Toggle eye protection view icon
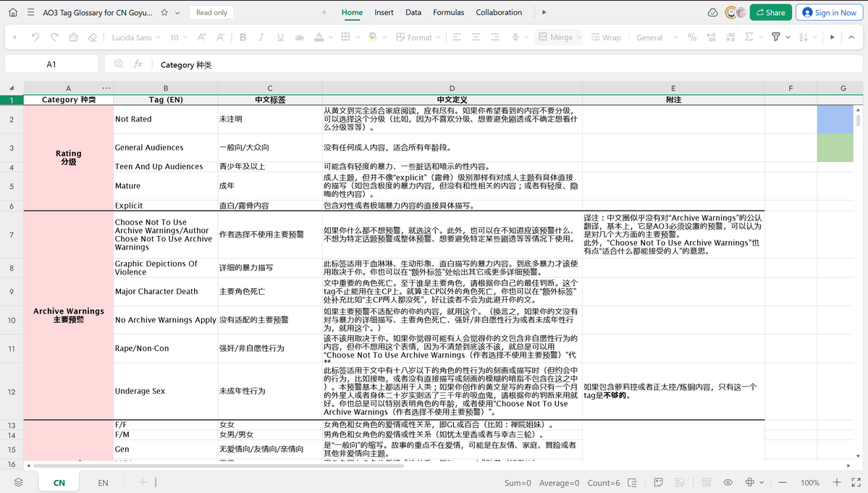 728,482
